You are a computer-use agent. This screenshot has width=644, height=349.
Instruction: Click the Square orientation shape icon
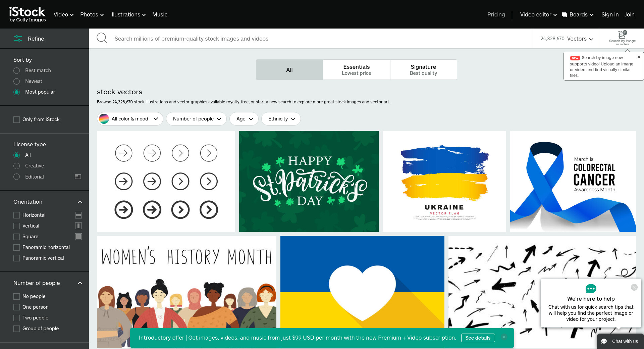78,237
